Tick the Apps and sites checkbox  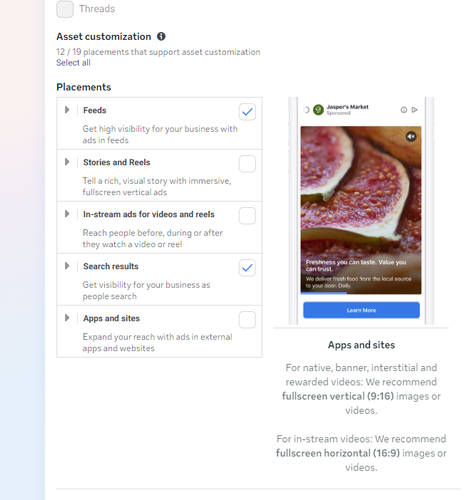pyautogui.click(x=247, y=320)
